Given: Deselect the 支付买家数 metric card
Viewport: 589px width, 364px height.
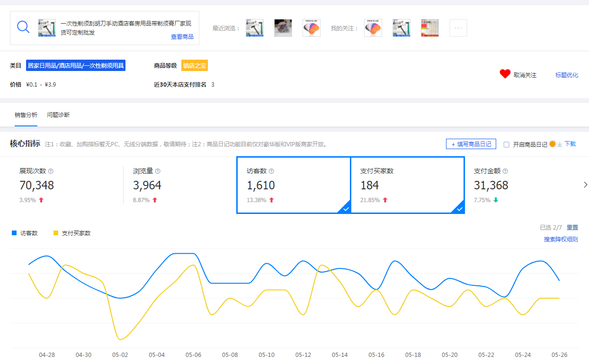Looking at the screenshot, I should coord(407,185).
